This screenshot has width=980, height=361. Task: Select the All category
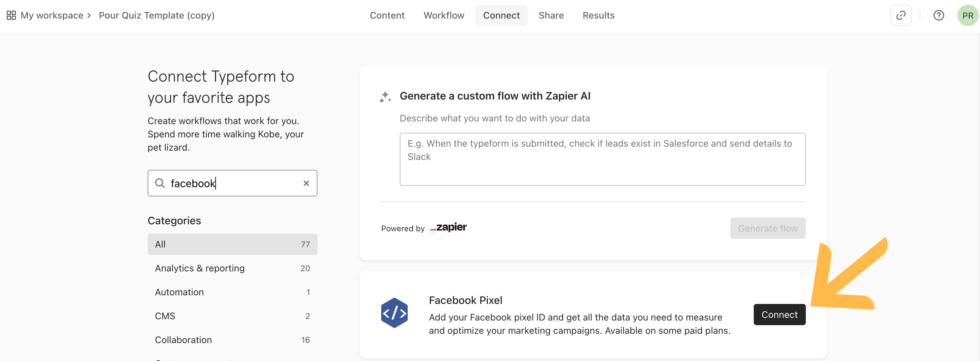coord(232,244)
